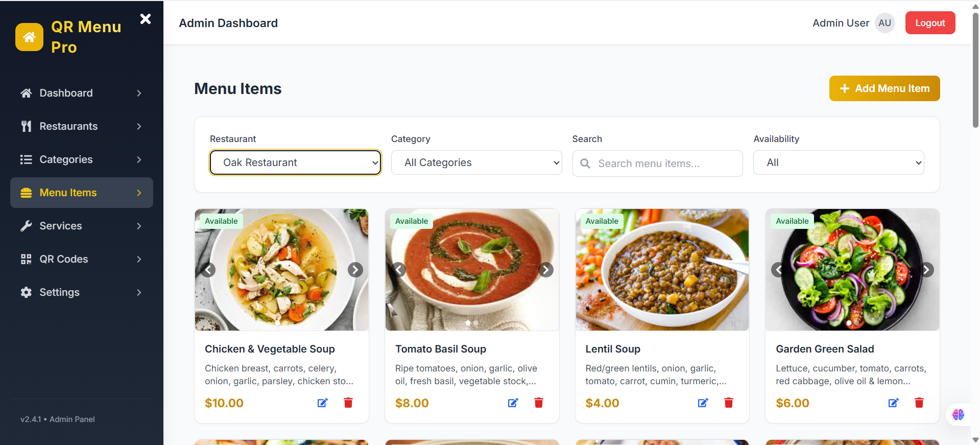Open the Dashboard using its home icon
Viewport: 980px width, 445px height.
[x=26, y=93]
